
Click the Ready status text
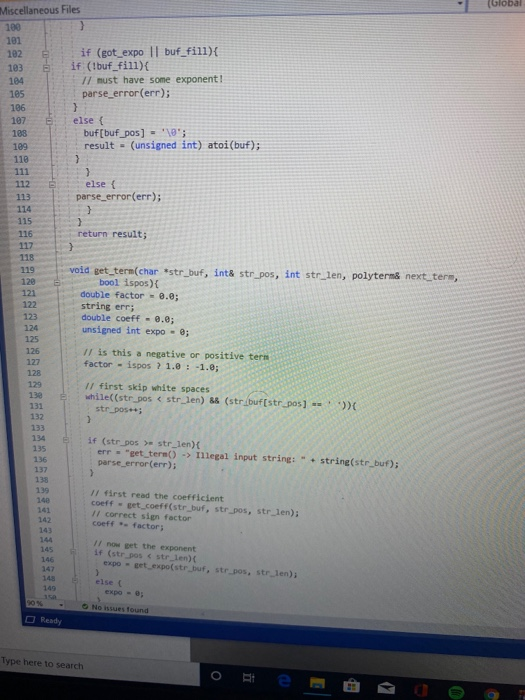51,620
